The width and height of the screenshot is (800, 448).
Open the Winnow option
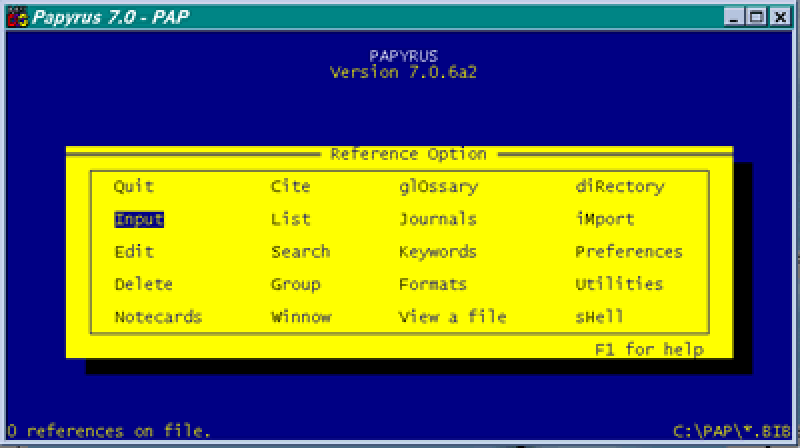(301, 317)
